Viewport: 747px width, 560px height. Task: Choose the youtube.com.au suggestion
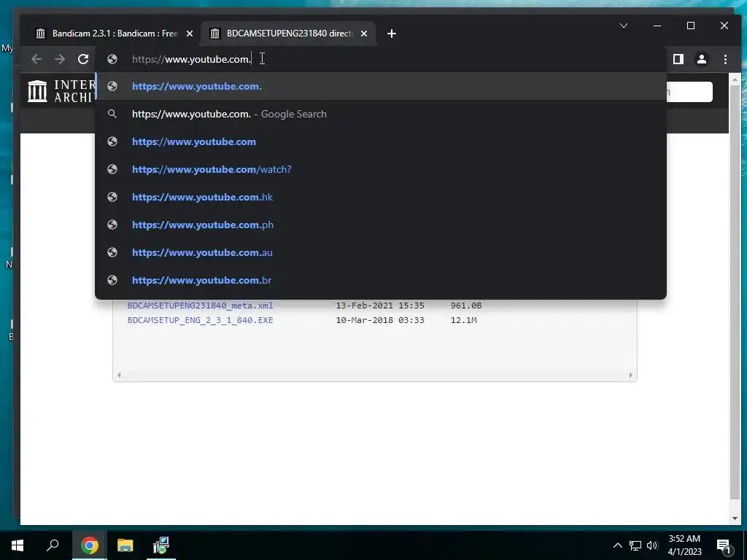(381, 252)
